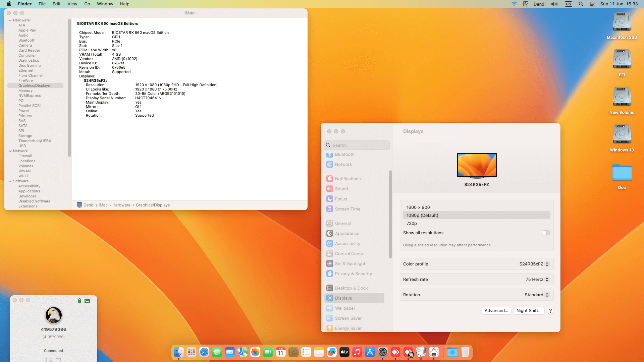Open Wallpaper in System Settings sidebar
Screen dimensions: 644x362
click(354, 308)
